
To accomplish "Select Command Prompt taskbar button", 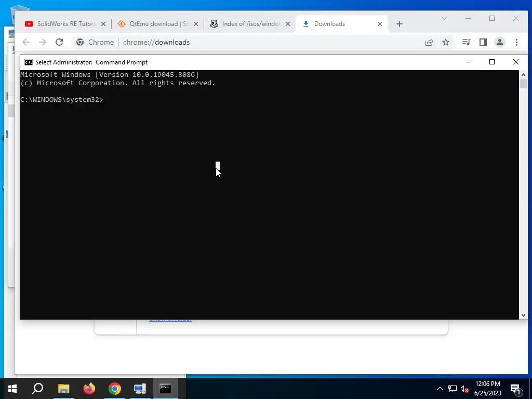I will pos(165,389).
